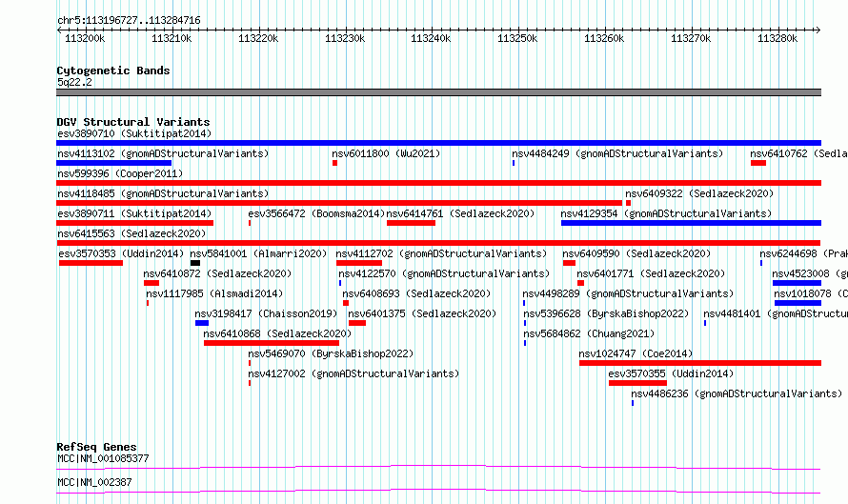Open nsv1117985 (Alsmadi2014) label

coord(214,293)
